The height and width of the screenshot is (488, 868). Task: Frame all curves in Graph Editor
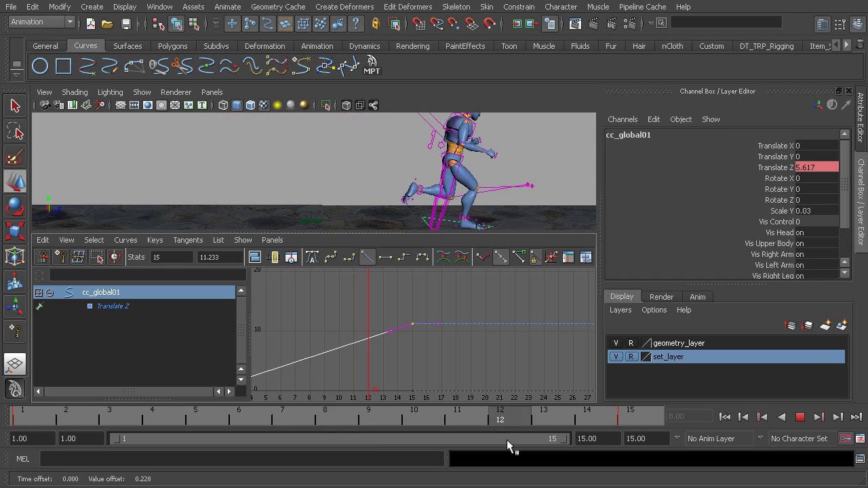255,258
